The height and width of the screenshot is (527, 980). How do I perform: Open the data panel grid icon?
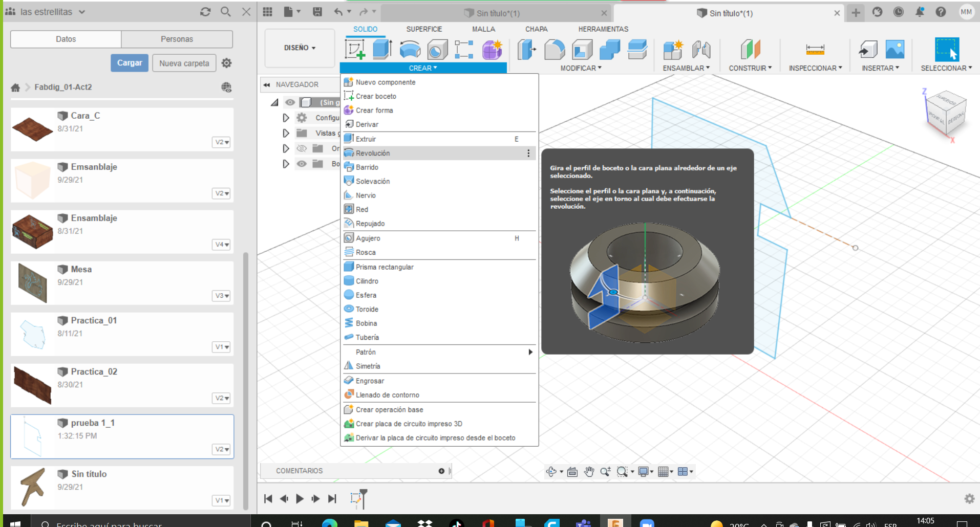pos(267,12)
